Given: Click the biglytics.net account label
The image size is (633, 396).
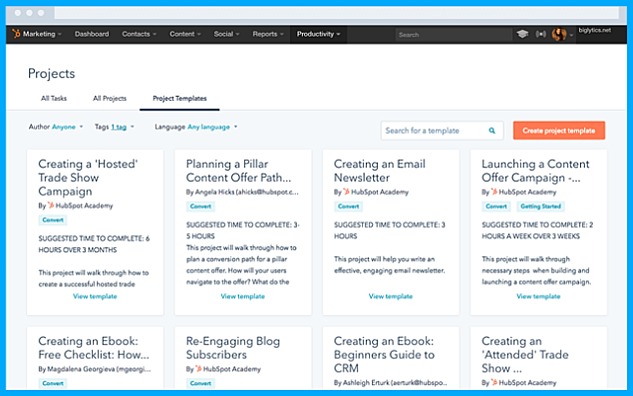Looking at the screenshot, I should [595, 30].
